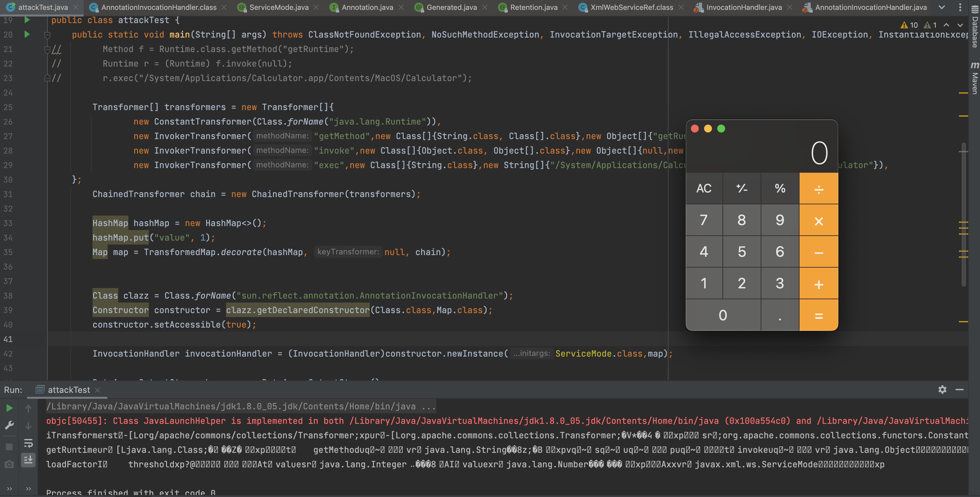This screenshot has width=980, height=497.
Task: Click the 3 key on Calculator
Action: (x=780, y=283)
